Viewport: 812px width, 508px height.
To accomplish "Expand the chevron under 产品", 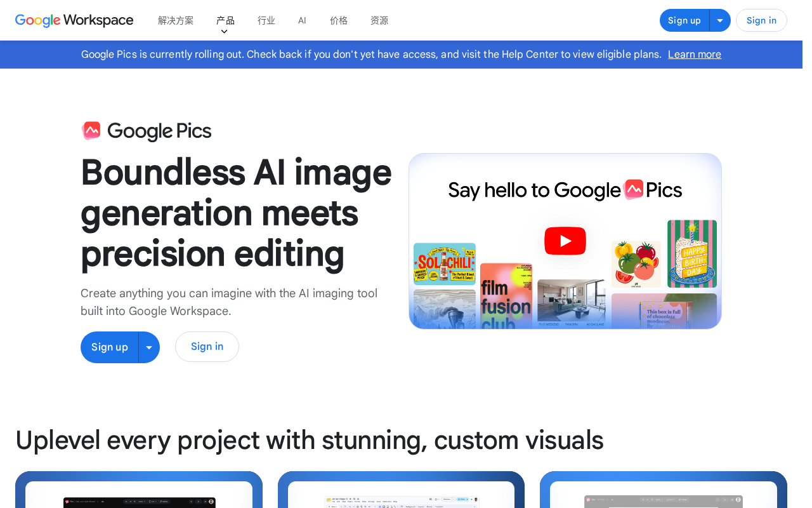I will click(x=224, y=32).
